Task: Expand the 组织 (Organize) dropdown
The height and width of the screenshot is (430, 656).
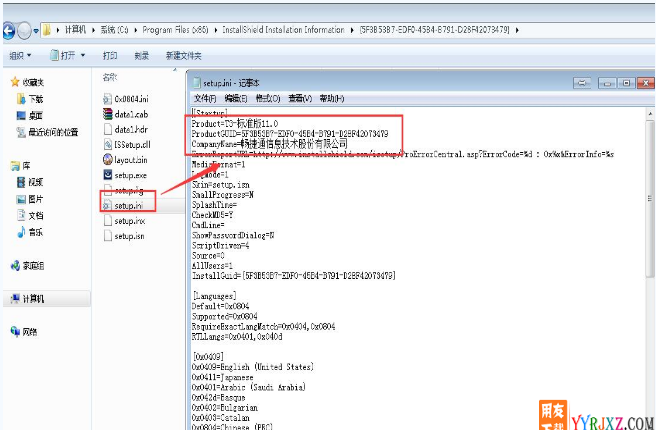Action: [20, 55]
